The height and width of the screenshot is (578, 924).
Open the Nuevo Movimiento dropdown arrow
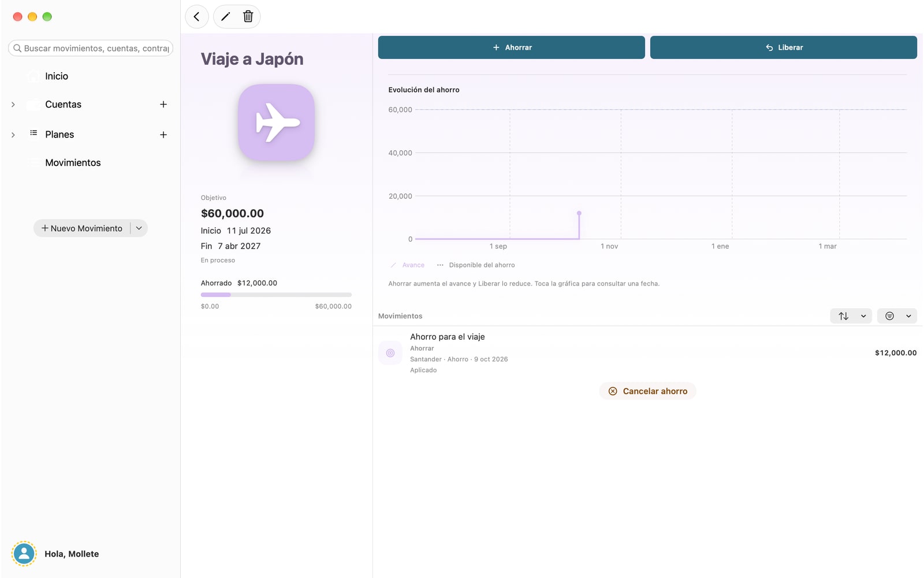pos(139,228)
